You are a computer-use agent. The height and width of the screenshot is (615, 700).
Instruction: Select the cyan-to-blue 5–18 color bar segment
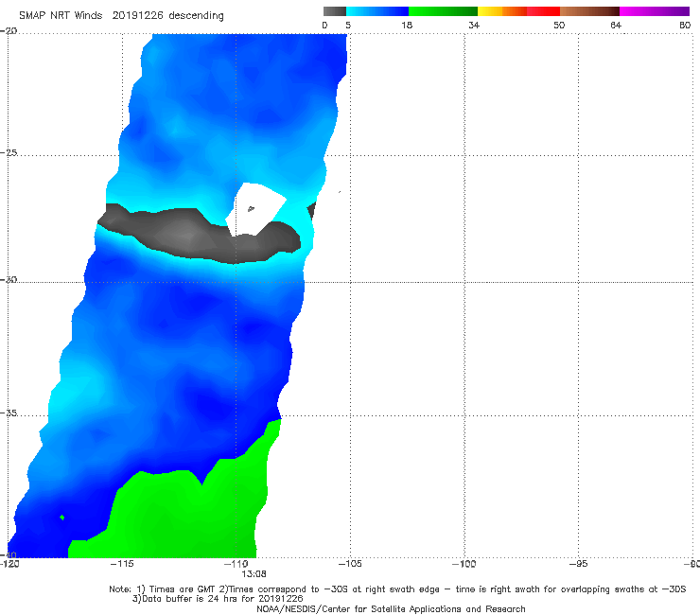pos(377,11)
